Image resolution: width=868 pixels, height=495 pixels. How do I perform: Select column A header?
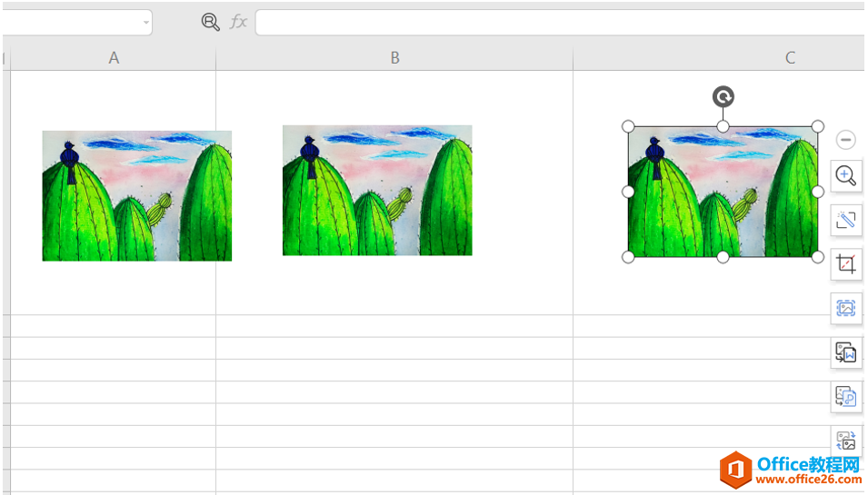pos(114,58)
